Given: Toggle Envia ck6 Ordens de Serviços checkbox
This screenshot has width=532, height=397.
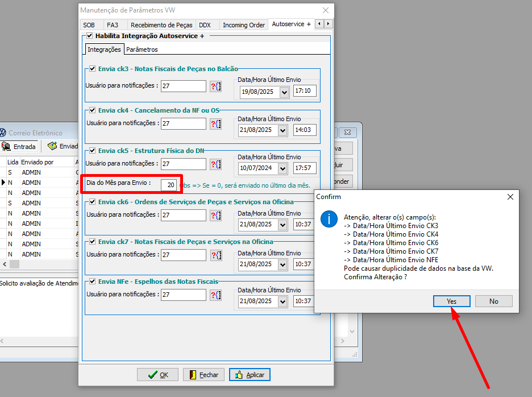Looking at the screenshot, I should [x=92, y=202].
